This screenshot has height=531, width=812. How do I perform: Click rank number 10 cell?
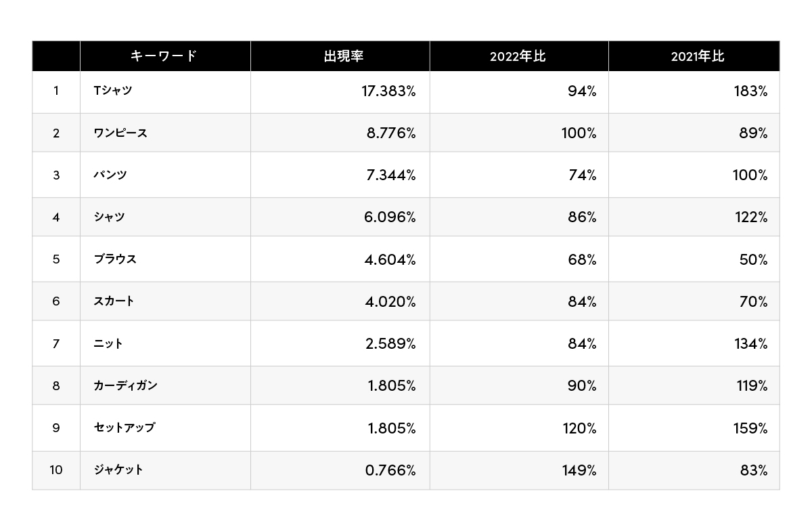[55, 469]
